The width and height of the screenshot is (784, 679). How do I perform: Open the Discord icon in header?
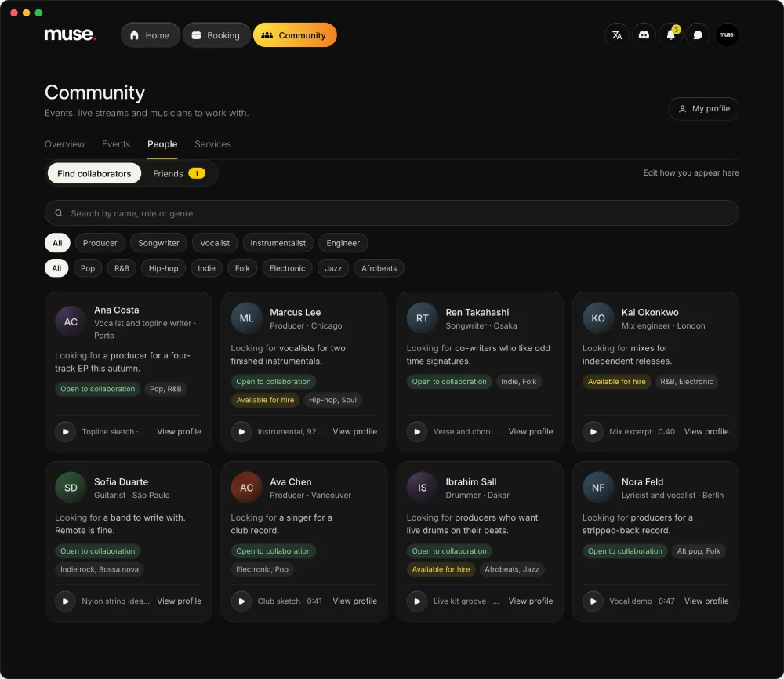(x=644, y=35)
